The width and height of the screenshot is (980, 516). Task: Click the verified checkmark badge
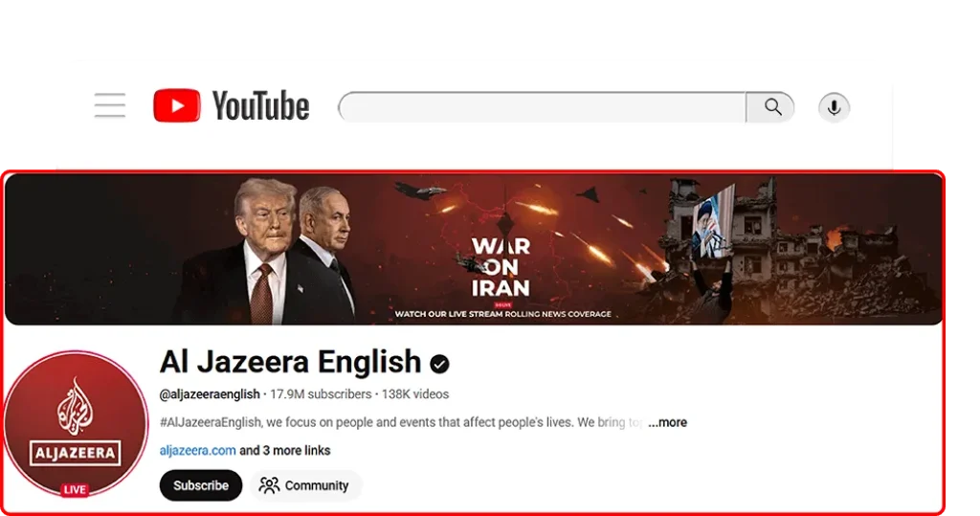click(x=439, y=364)
